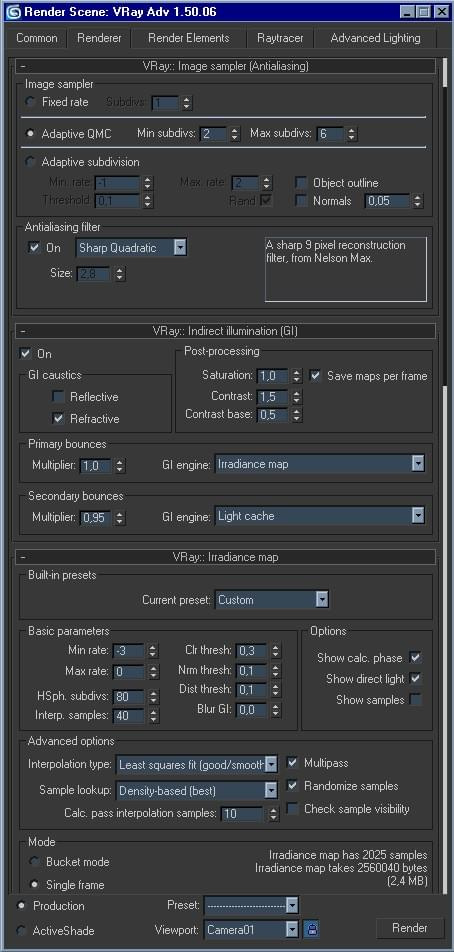454x952 pixels.
Task: Enable the Normals checkbox
Action: (301, 200)
